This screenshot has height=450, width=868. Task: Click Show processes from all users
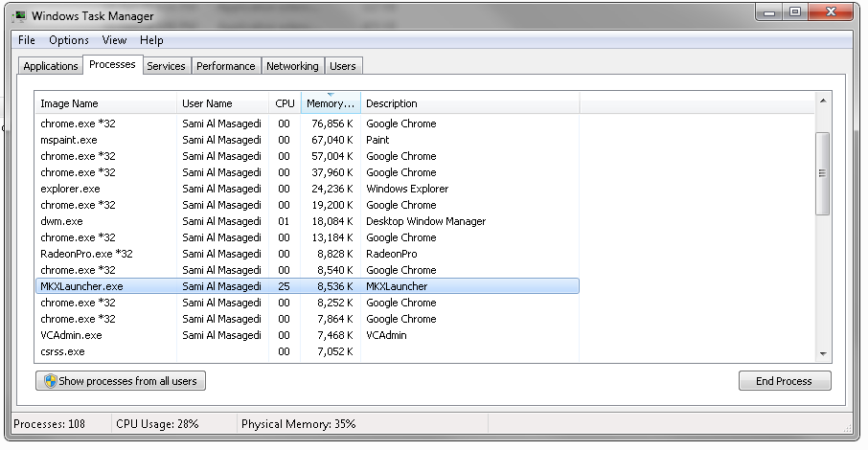click(x=121, y=381)
